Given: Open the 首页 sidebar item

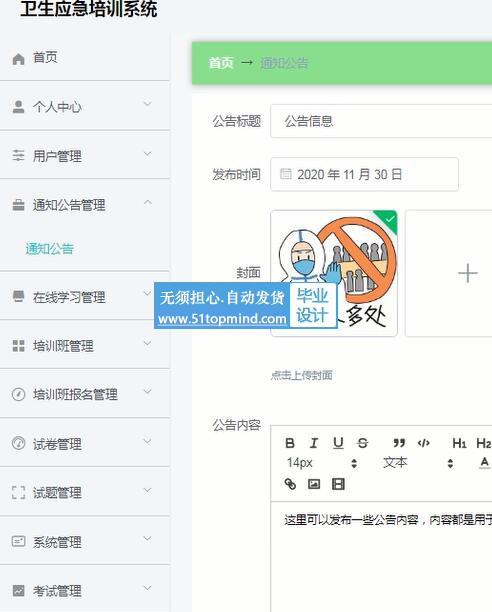Looking at the screenshot, I should pyautogui.click(x=85, y=58).
